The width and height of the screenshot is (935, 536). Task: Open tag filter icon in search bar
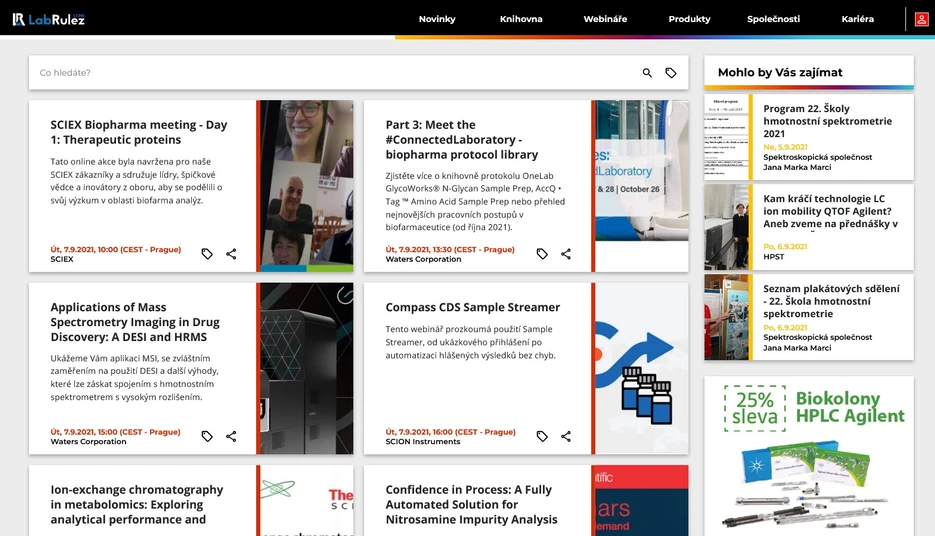click(671, 73)
